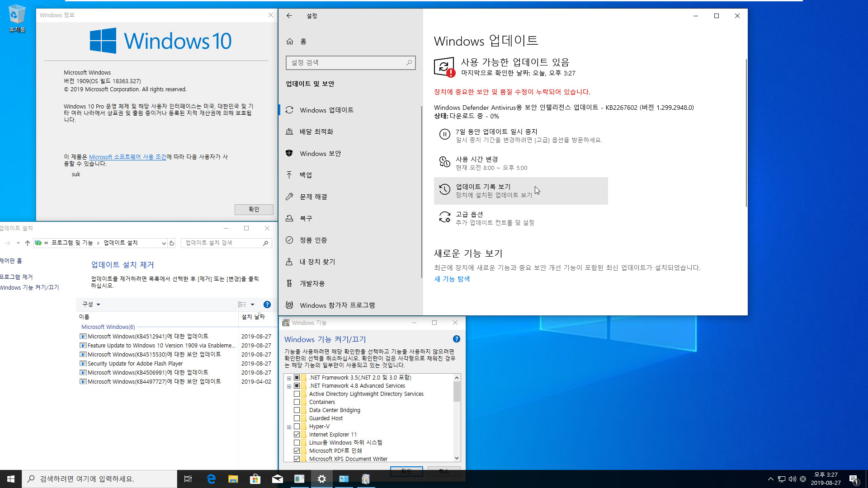Image resolution: width=868 pixels, height=488 pixels.
Task: Click the update status icon with red alert
Action: 444,67
